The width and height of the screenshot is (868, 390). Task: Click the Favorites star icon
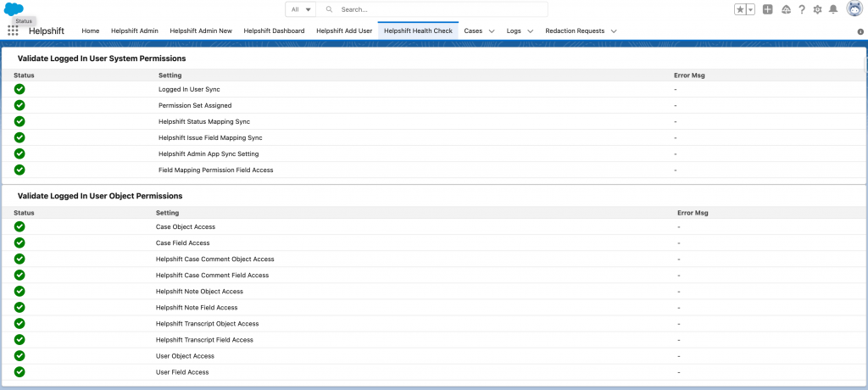pyautogui.click(x=740, y=9)
